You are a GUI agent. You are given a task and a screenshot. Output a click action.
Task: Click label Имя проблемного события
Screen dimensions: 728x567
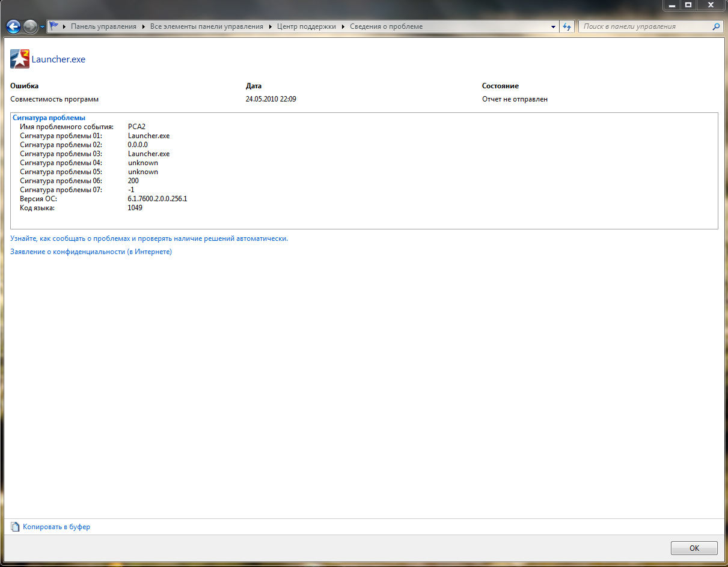click(67, 127)
